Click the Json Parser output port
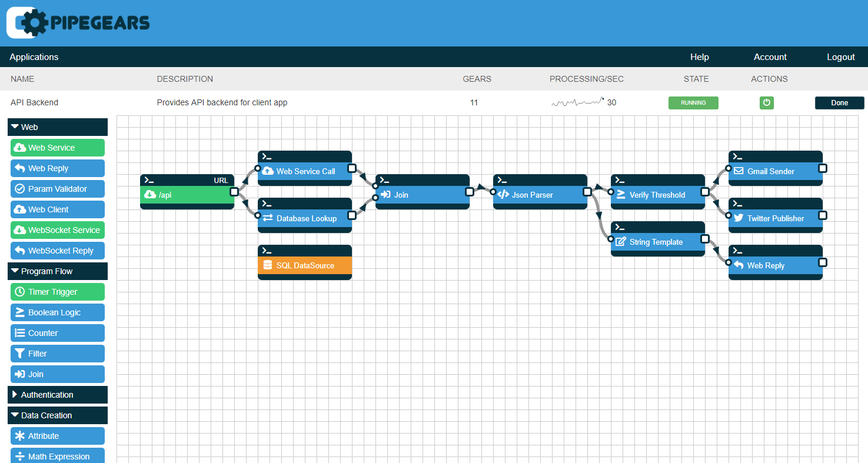 (x=587, y=192)
